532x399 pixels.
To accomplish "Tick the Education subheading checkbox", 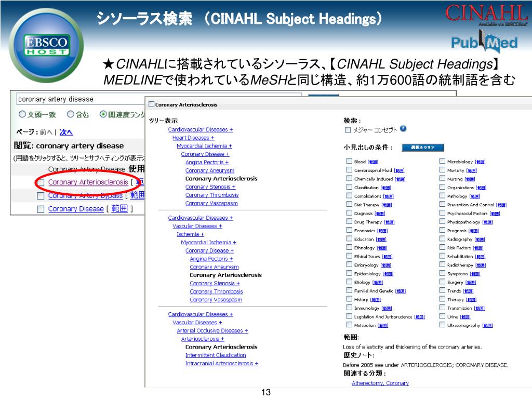I will coord(349,238).
